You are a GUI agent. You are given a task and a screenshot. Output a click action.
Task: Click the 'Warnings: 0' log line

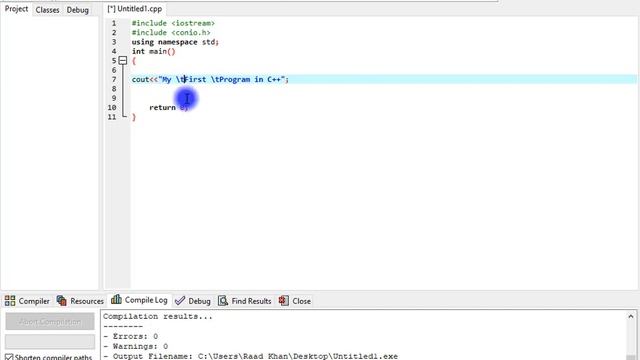pos(136,347)
